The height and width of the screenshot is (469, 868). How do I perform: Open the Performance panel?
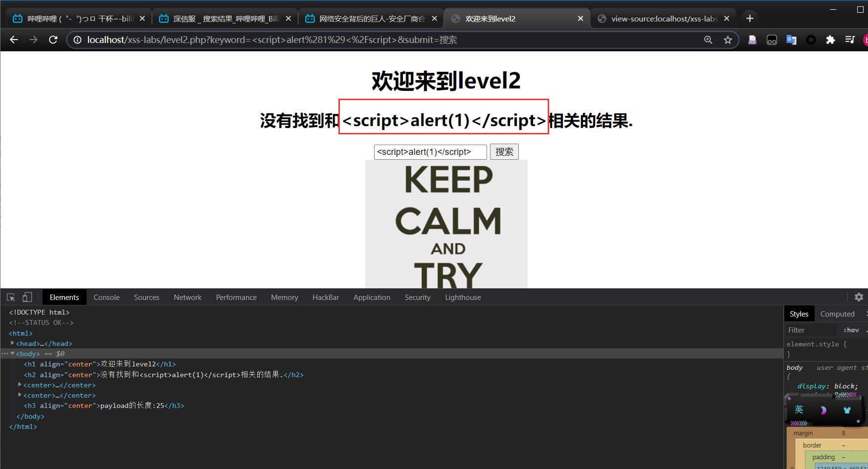pyautogui.click(x=236, y=297)
